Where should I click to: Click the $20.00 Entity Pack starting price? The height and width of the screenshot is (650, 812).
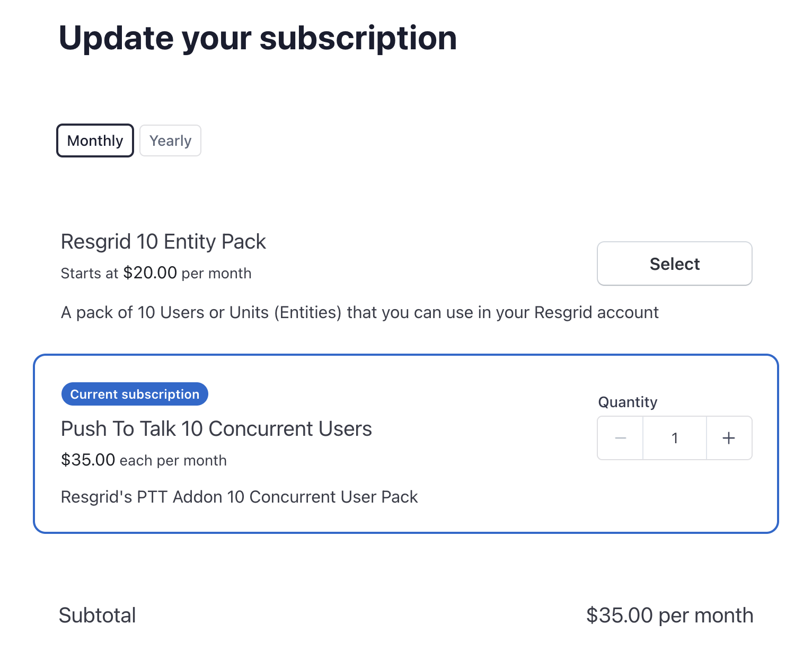[x=150, y=273]
